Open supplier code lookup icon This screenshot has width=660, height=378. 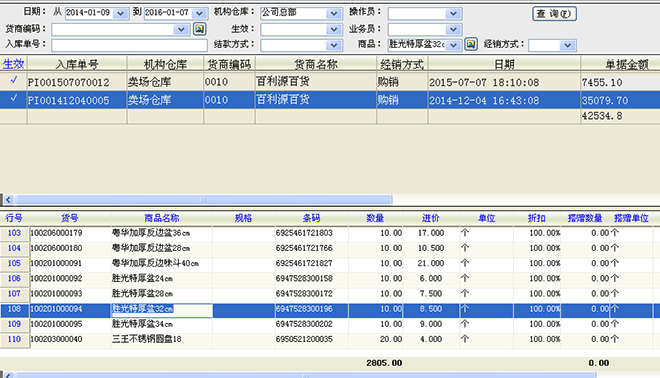coord(200,29)
